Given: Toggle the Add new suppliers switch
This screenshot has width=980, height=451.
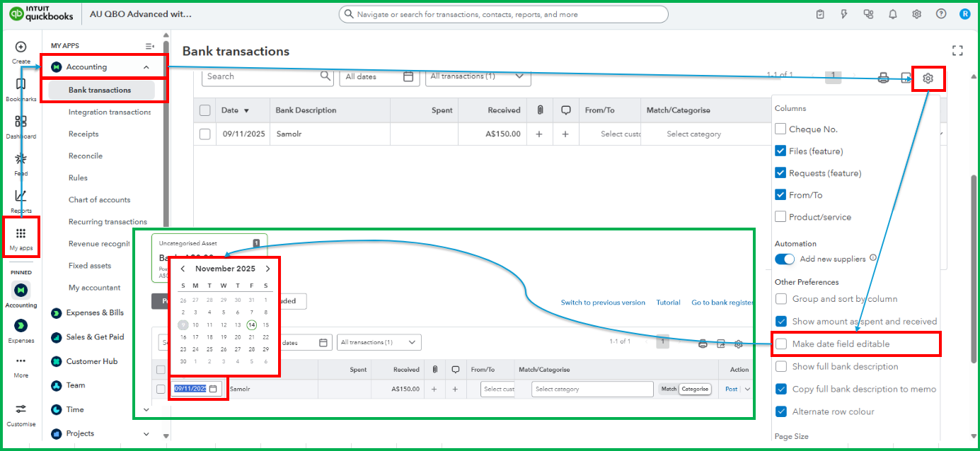Looking at the screenshot, I should [785, 259].
